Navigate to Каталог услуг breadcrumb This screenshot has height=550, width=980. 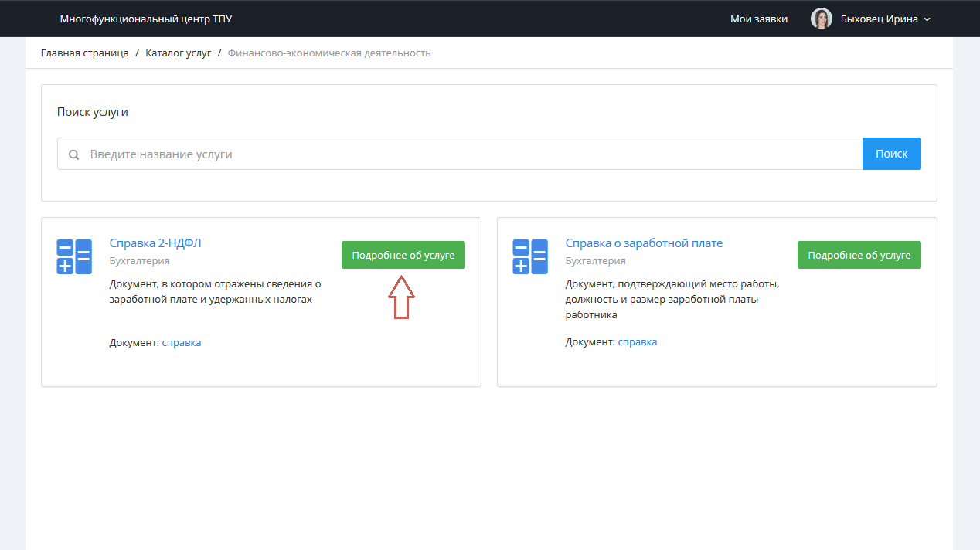178,53
